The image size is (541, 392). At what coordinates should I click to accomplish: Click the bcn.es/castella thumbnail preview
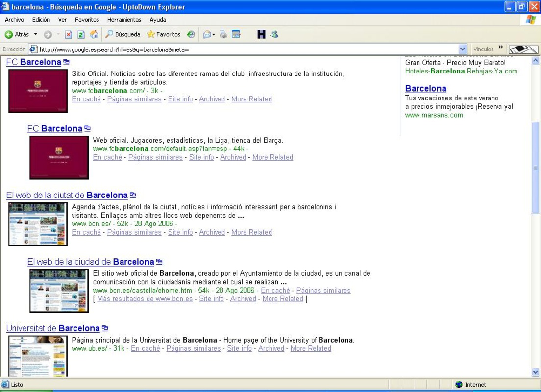59,291
